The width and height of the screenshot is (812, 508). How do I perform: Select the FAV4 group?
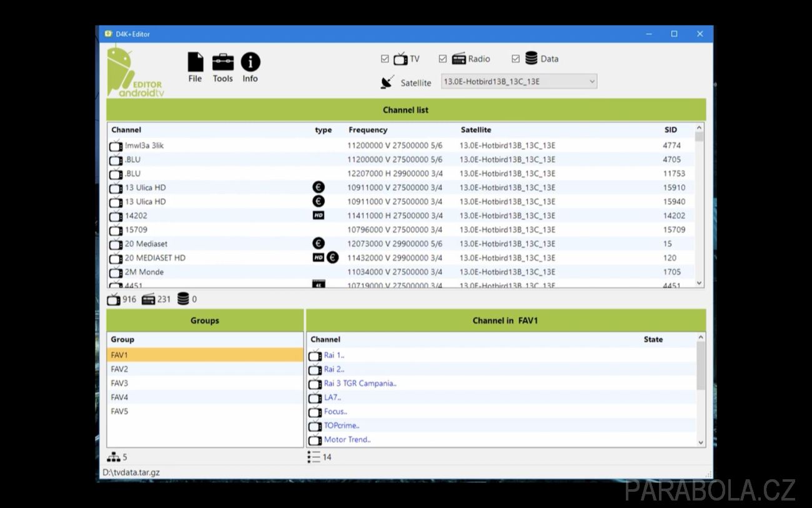coord(205,397)
